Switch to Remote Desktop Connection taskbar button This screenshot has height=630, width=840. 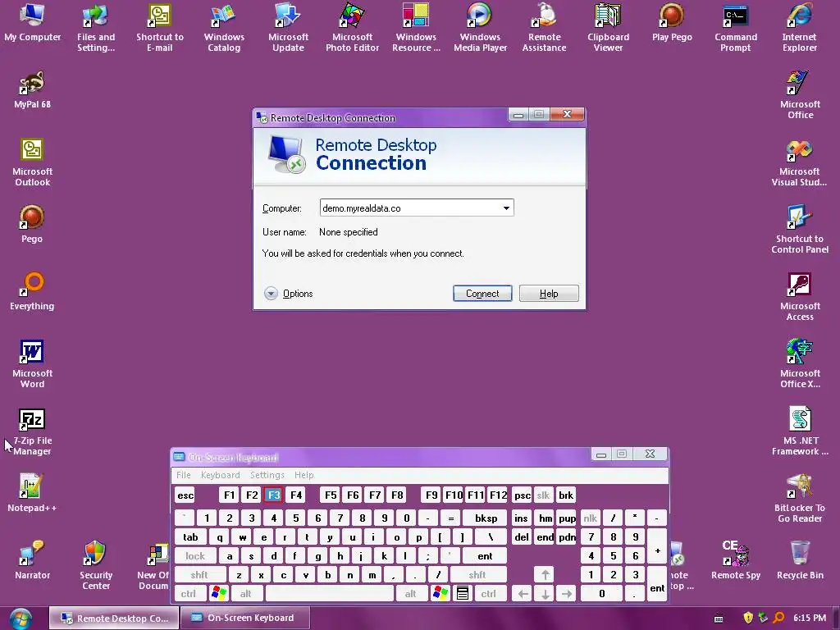[x=114, y=619]
